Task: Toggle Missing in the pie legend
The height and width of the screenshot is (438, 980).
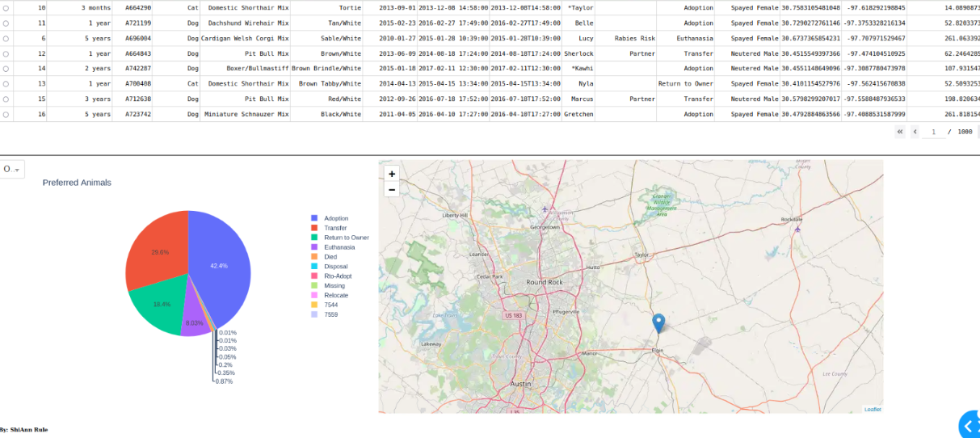Action: pos(334,286)
